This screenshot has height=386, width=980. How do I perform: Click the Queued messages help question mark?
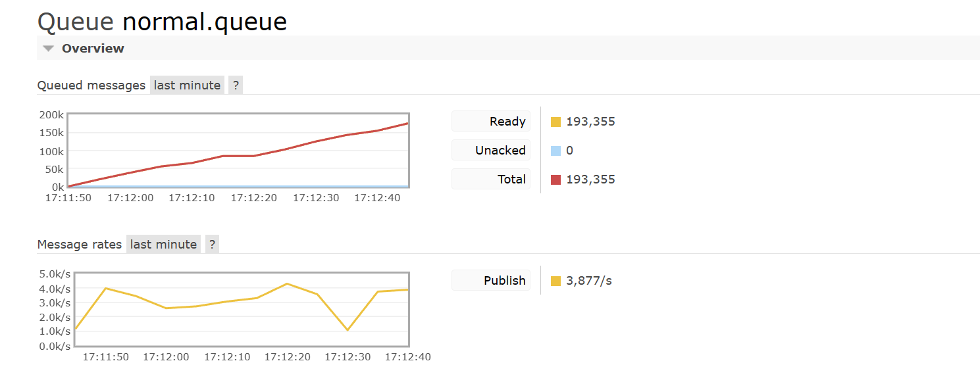pyautogui.click(x=236, y=85)
